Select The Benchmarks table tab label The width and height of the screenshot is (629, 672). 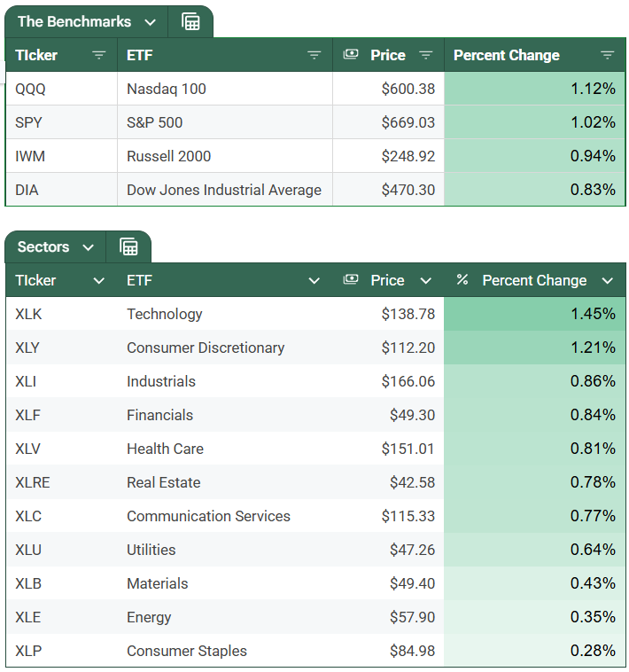point(74,22)
